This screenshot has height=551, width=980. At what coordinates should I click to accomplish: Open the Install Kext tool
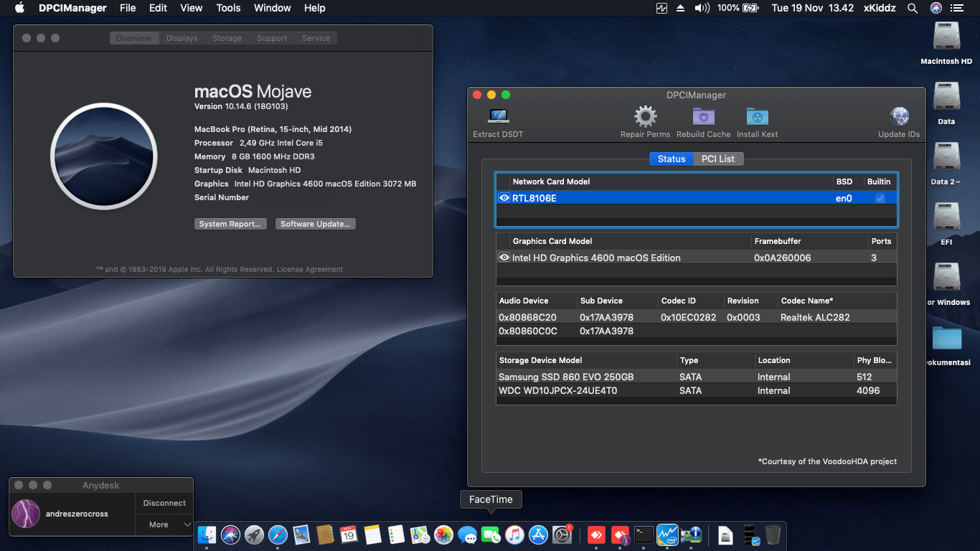(x=757, y=117)
